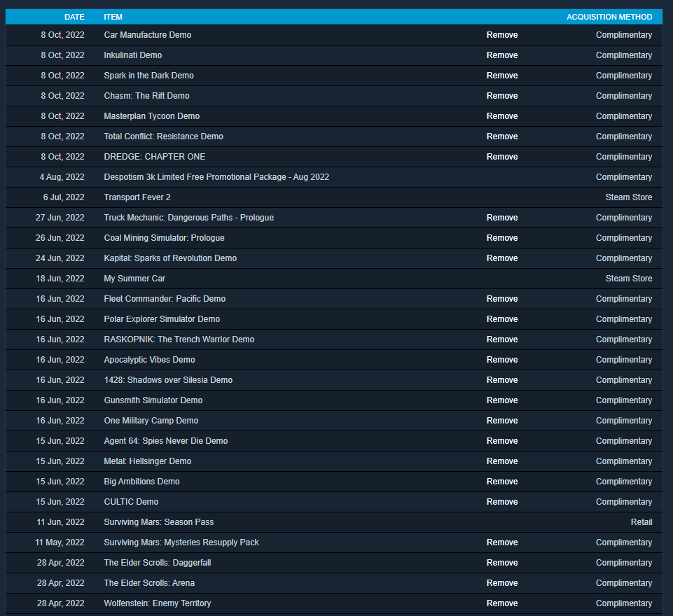Click DREDGE: CHAPTER ONE item name
Viewport: 673px width, 616px height.
coord(155,157)
